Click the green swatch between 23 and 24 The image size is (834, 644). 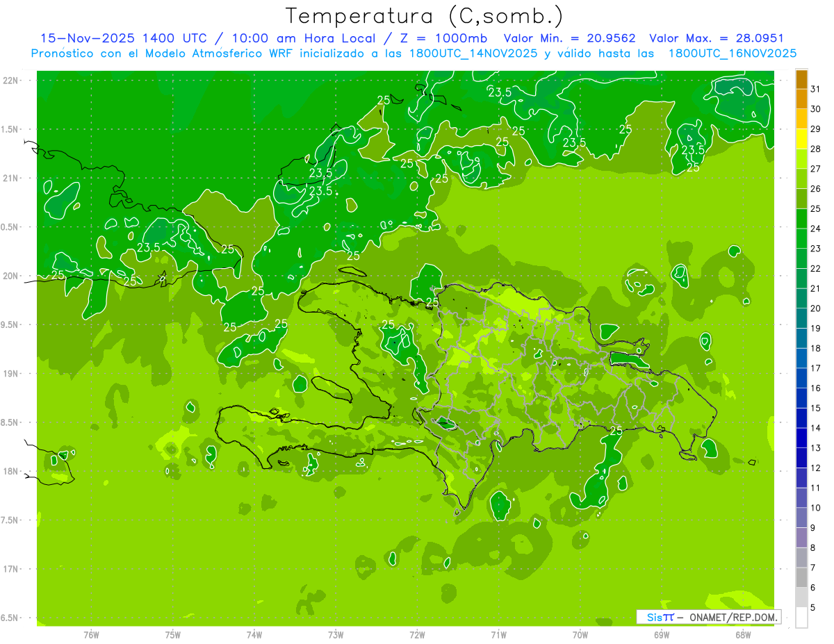[801, 239]
